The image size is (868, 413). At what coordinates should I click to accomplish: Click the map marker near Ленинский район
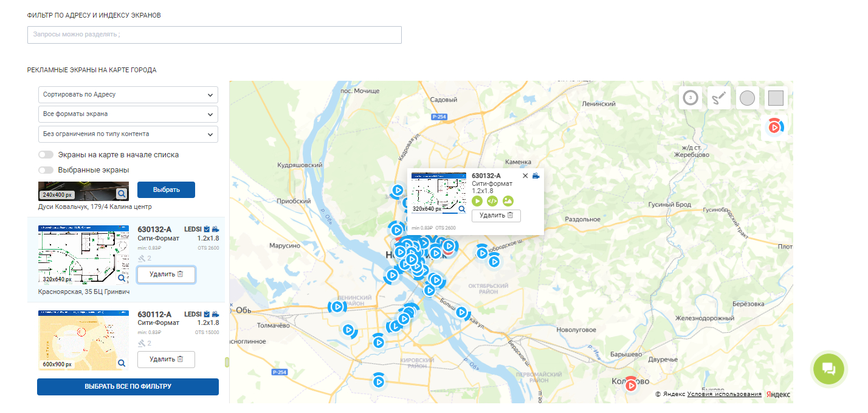click(x=337, y=307)
